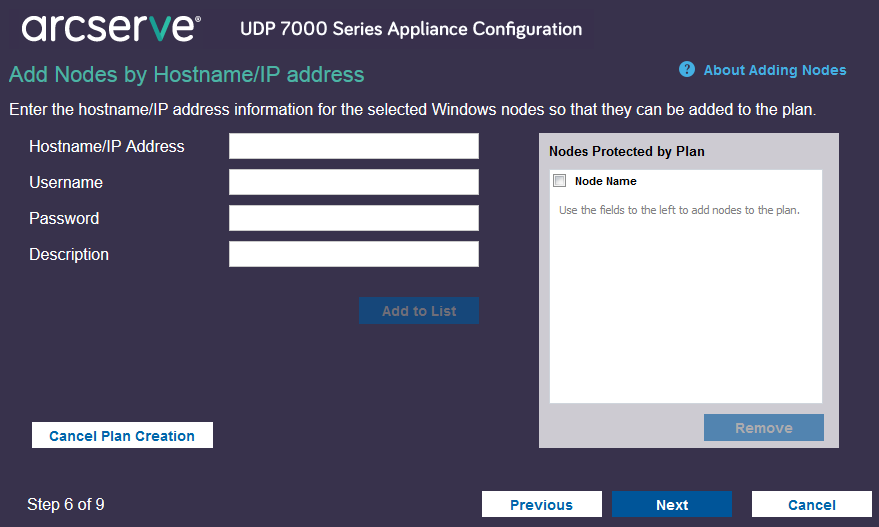Click Cancel Plan Creation
879x527 pixels.
click(x=122, y=436)
